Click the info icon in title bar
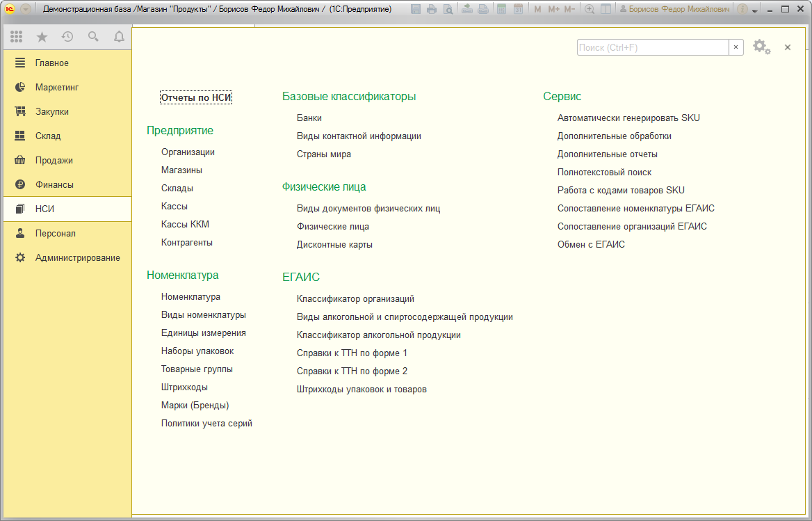The image size is (812, 521). [742, 9]
